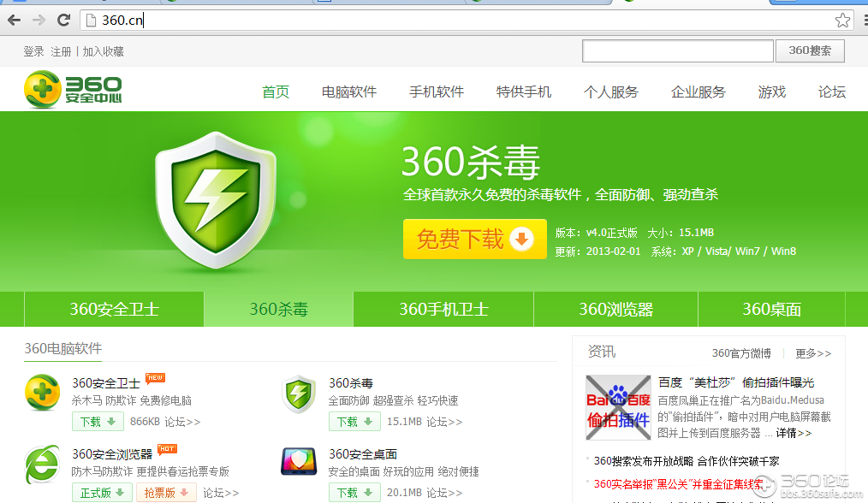This screenshot has height=503, width=868.
Task: Click the 360安全卫士 product icon
Action: tap(43, 393)
